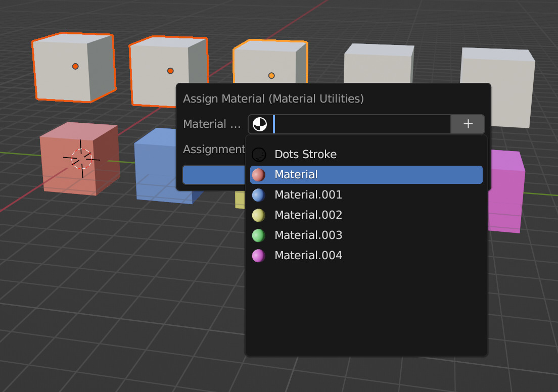
Task: Choose Material.001 from the dropdown list
Action: (308, 194)
